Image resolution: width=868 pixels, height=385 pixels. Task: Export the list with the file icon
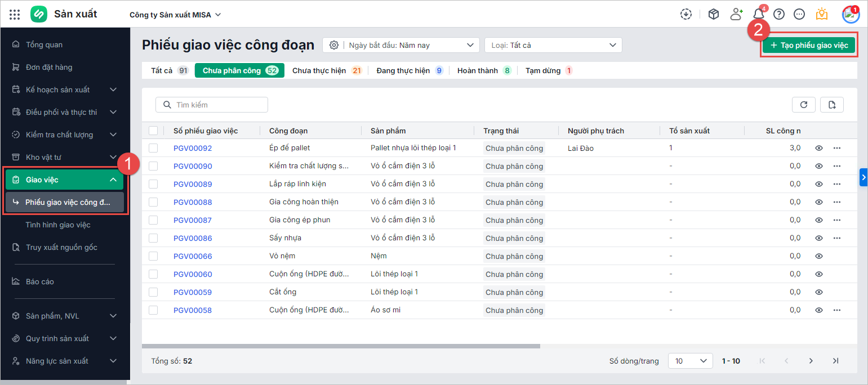point(832,105)
